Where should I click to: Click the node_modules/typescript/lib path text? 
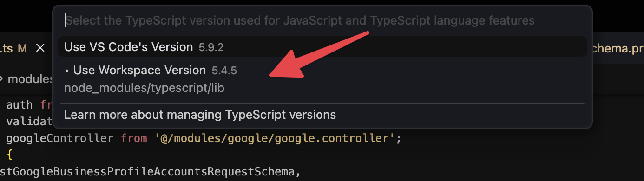click(144, 88)
